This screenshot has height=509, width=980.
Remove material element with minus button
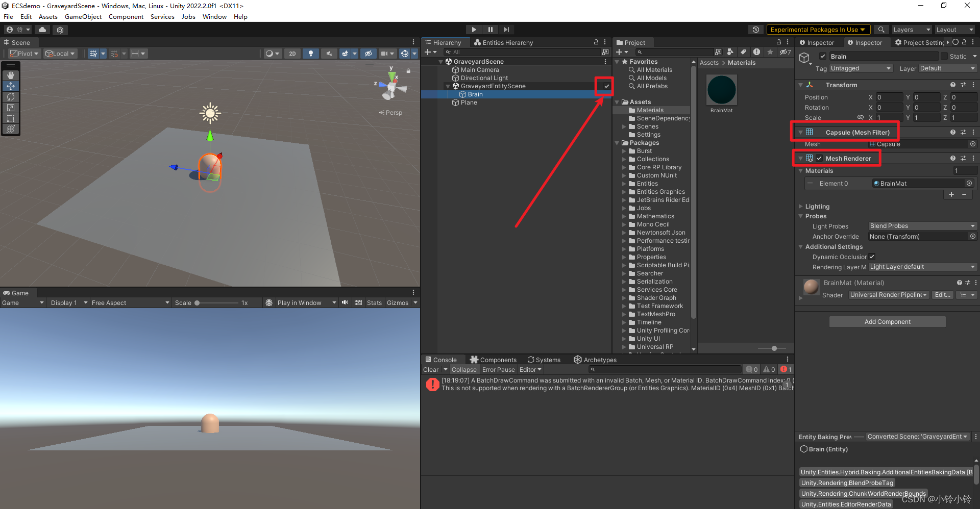point(964,194)
